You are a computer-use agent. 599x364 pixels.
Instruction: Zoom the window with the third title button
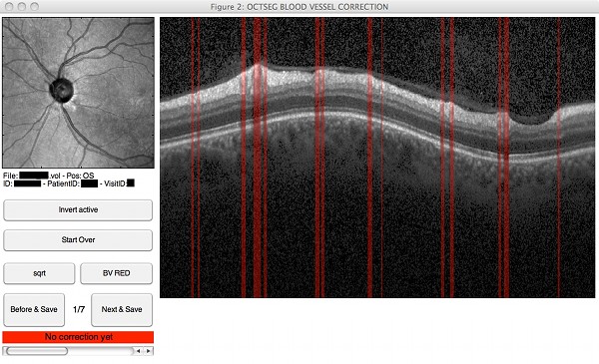point(34,7)
